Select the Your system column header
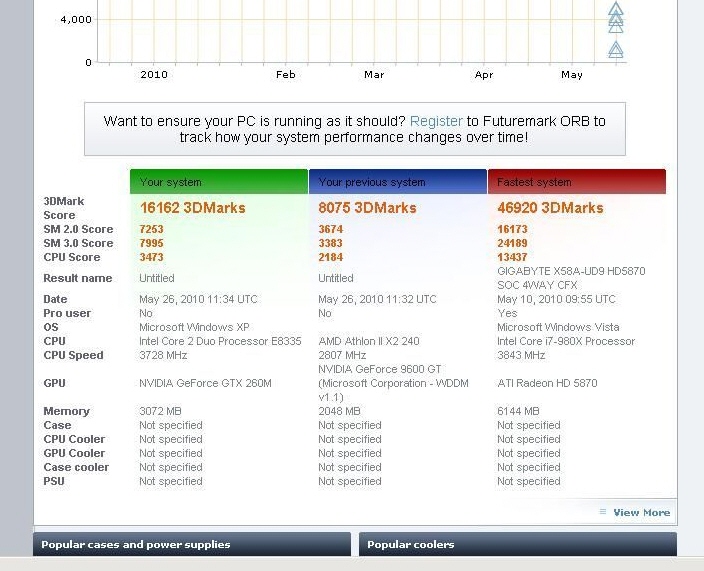 pos(219,182)
